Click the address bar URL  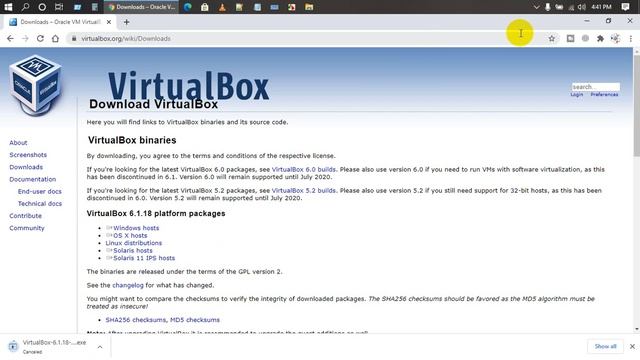126,38
